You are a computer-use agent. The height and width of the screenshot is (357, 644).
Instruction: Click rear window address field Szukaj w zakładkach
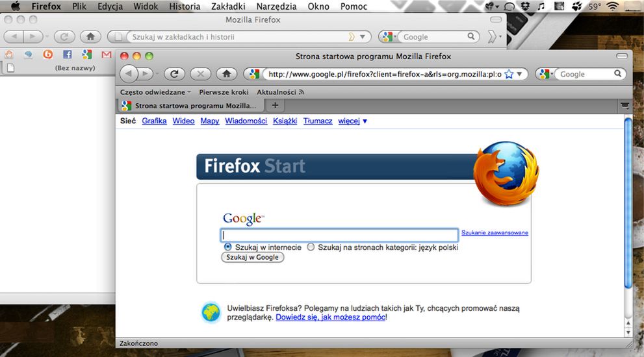[238, 37]
